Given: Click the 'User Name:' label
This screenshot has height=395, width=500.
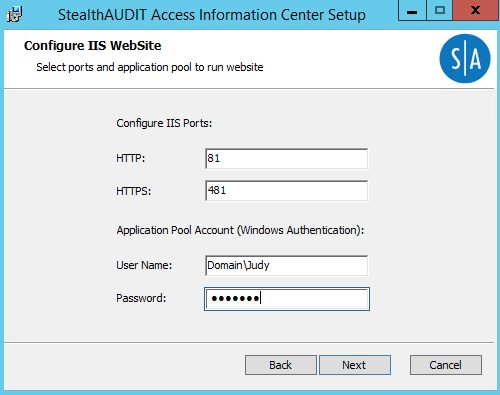Looking at the screenshot, I should coord(144,265).
